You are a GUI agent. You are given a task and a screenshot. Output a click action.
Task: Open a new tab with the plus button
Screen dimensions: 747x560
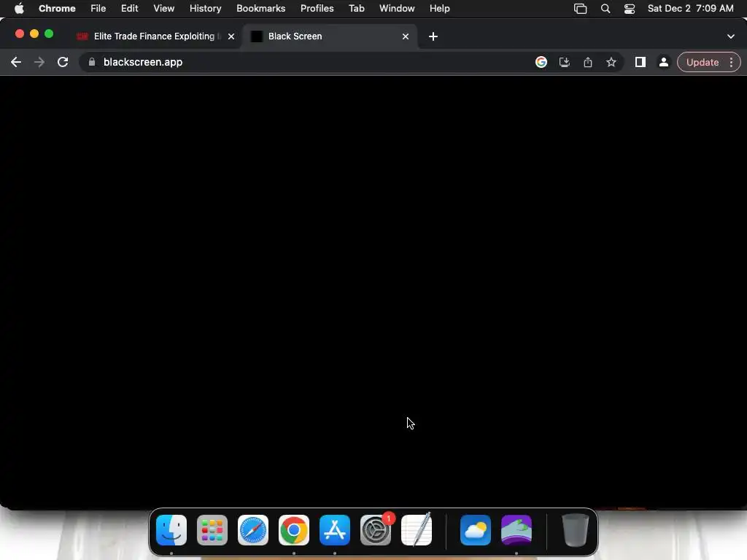[x=433, y=36]
